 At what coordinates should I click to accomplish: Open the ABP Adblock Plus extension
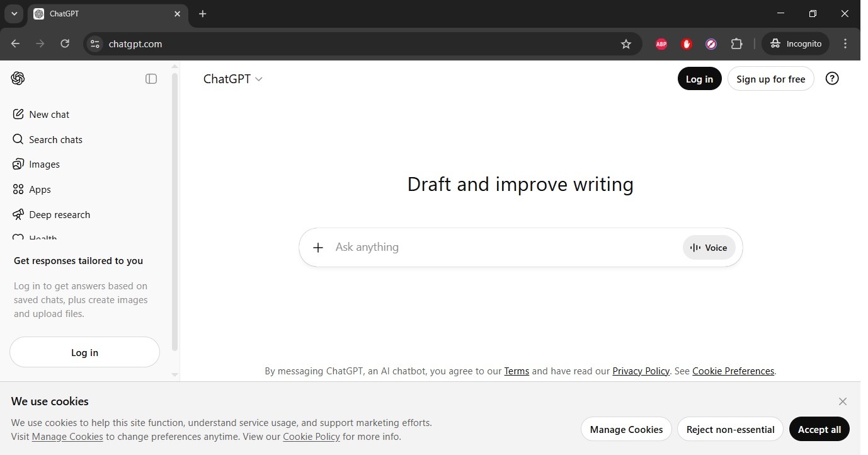pos(661,44)
